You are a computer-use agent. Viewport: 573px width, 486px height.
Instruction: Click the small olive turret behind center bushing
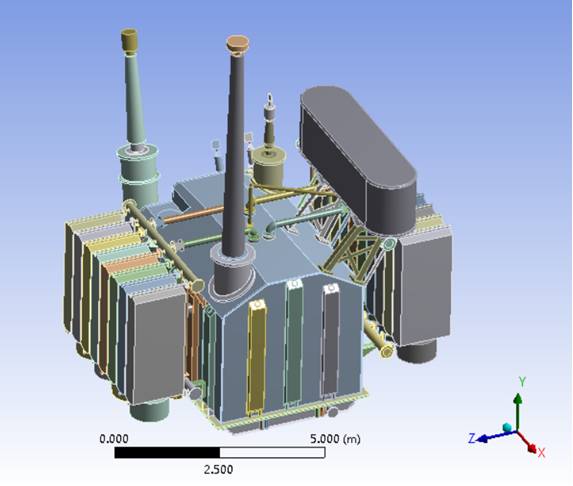pyautogui.click(x=269, y=166)
